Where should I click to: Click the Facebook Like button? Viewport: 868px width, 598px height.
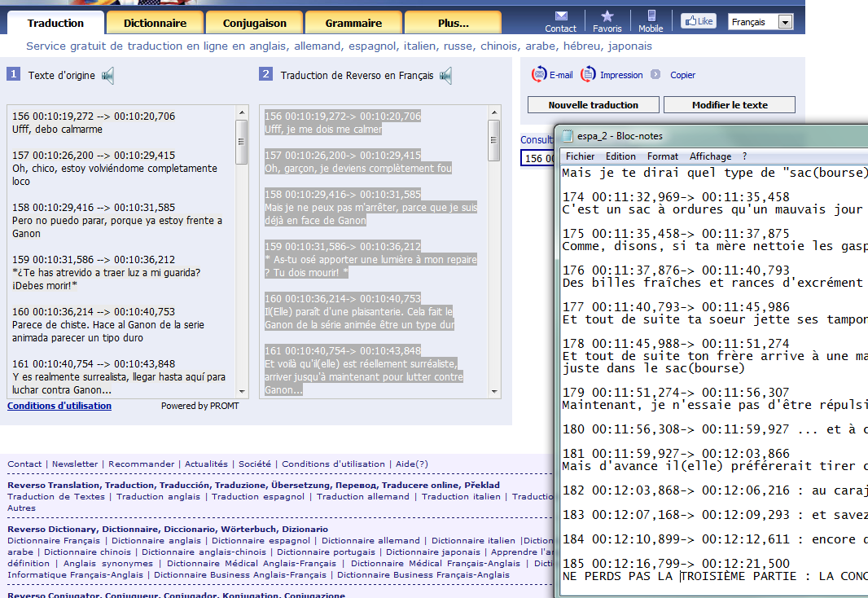point(699,21)
